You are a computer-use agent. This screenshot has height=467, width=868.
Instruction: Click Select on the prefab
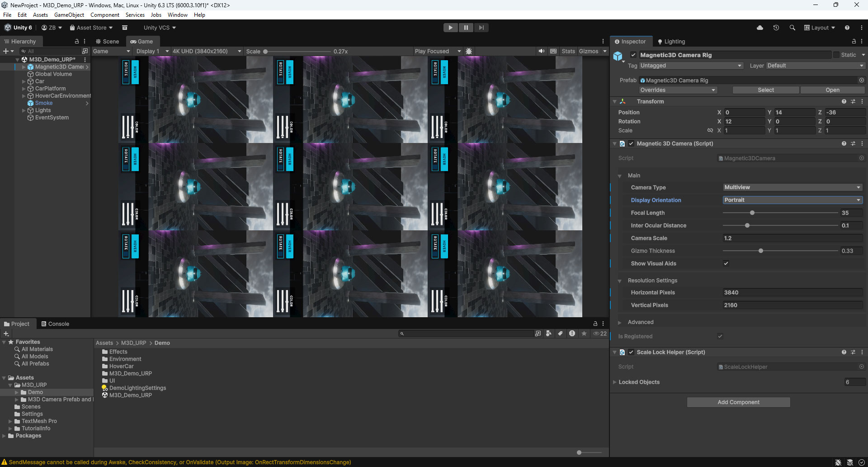[765, 90]
